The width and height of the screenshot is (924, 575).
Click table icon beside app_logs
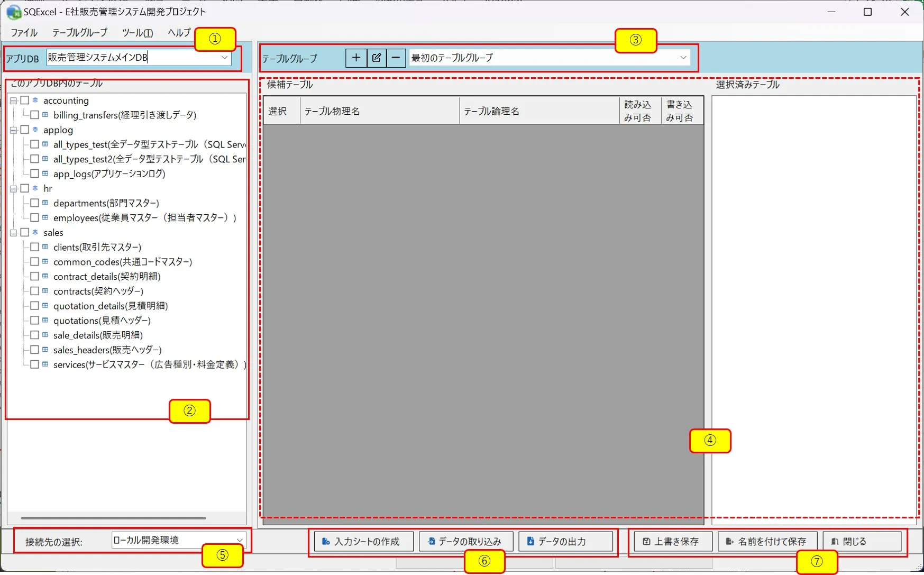pos(45,174)
